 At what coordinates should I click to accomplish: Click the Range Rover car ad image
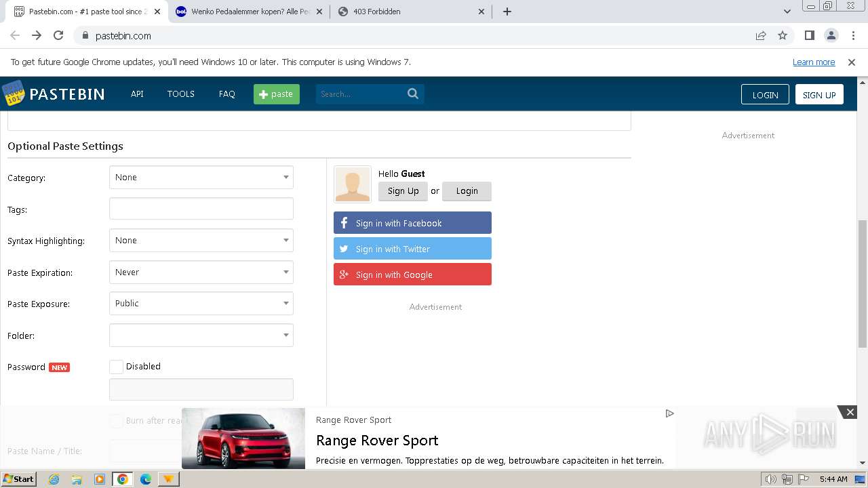(x=243, y=439)
